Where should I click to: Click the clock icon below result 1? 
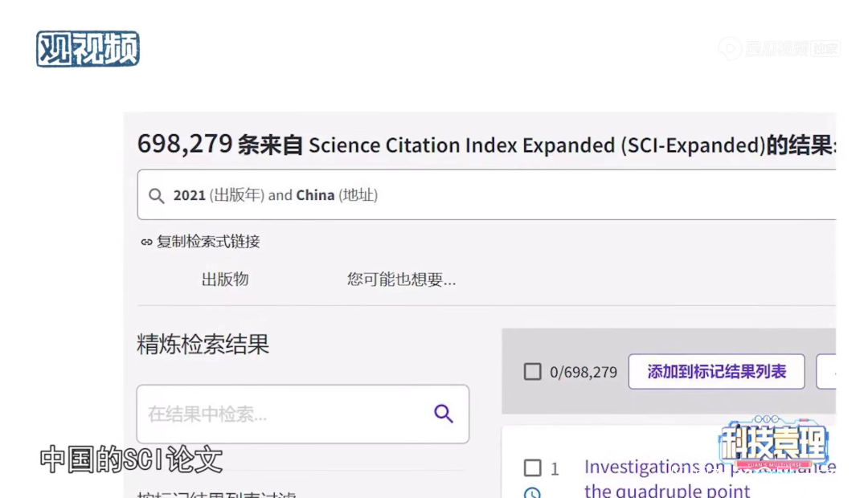[x=532, y=492]
